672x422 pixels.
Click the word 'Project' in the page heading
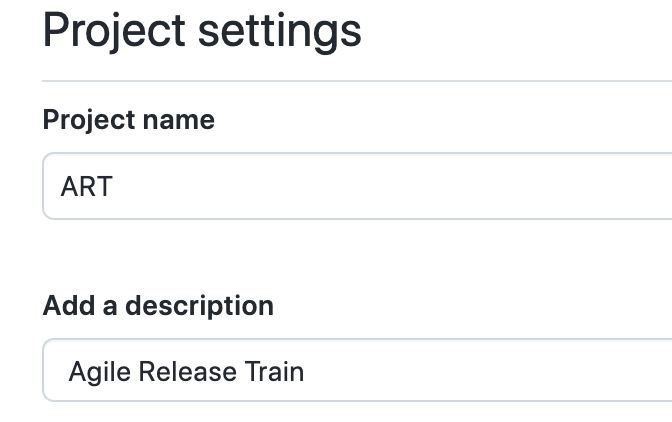(x=113, y=30)
